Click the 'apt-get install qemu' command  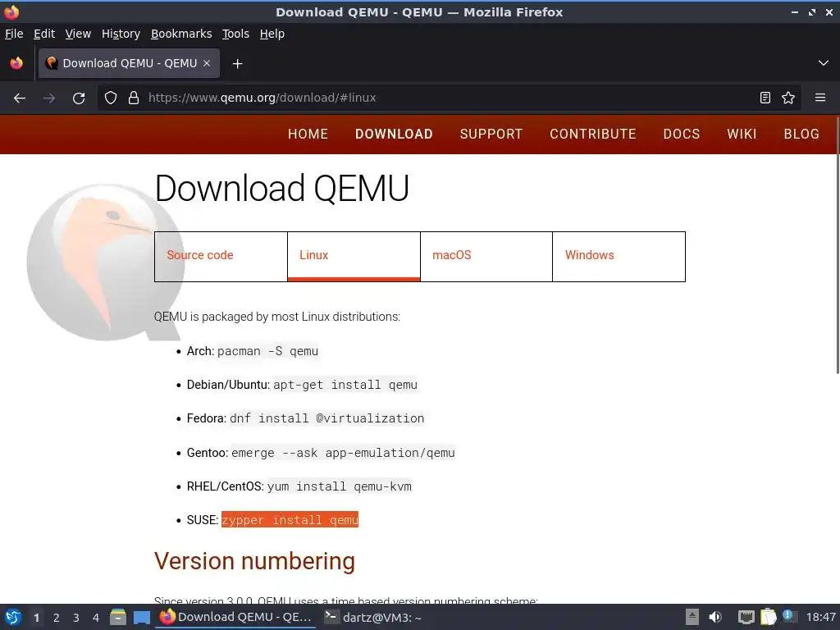pos(345,385)
